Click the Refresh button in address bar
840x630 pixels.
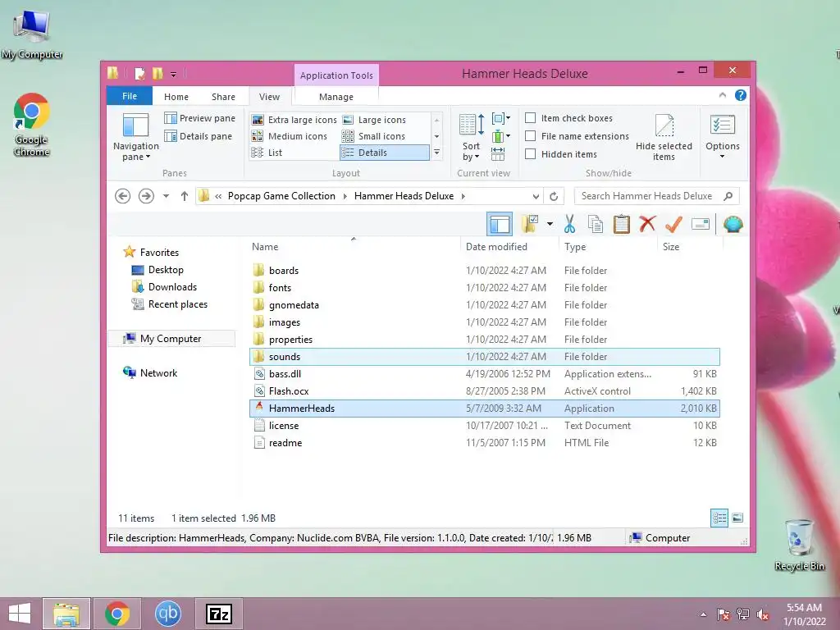[x=554, y=196]
